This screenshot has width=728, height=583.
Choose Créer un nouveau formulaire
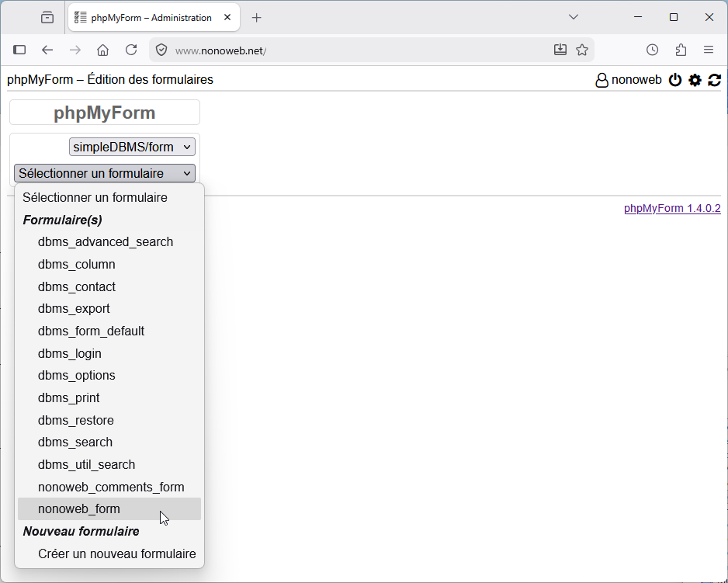click(x=109, y=554)
